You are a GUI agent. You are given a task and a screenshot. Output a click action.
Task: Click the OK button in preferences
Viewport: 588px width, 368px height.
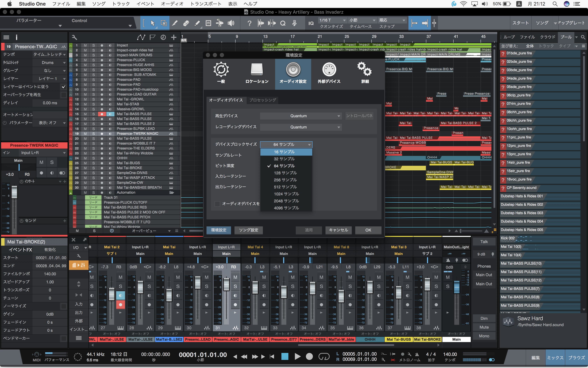pos(368,230)
